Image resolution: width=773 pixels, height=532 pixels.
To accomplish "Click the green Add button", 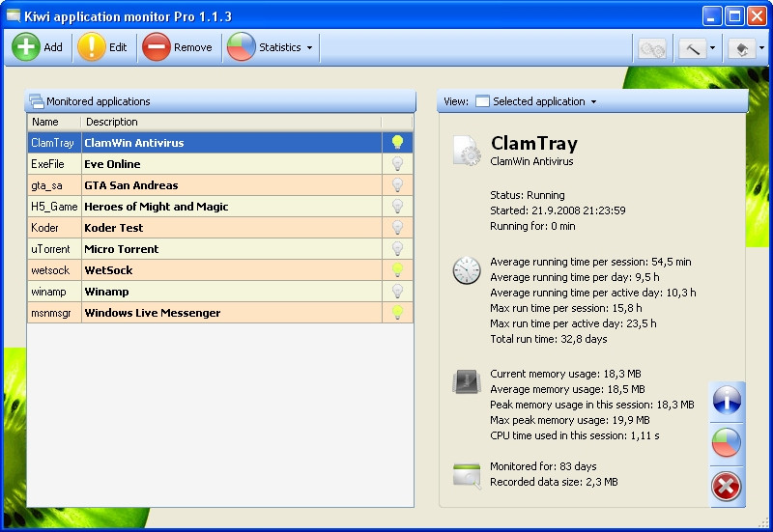I will (37, 47).
